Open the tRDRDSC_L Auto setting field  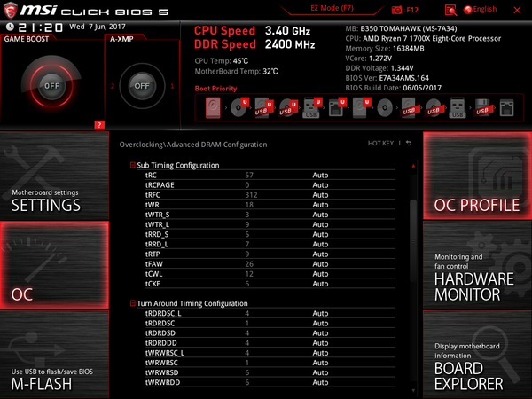[320, 313]
